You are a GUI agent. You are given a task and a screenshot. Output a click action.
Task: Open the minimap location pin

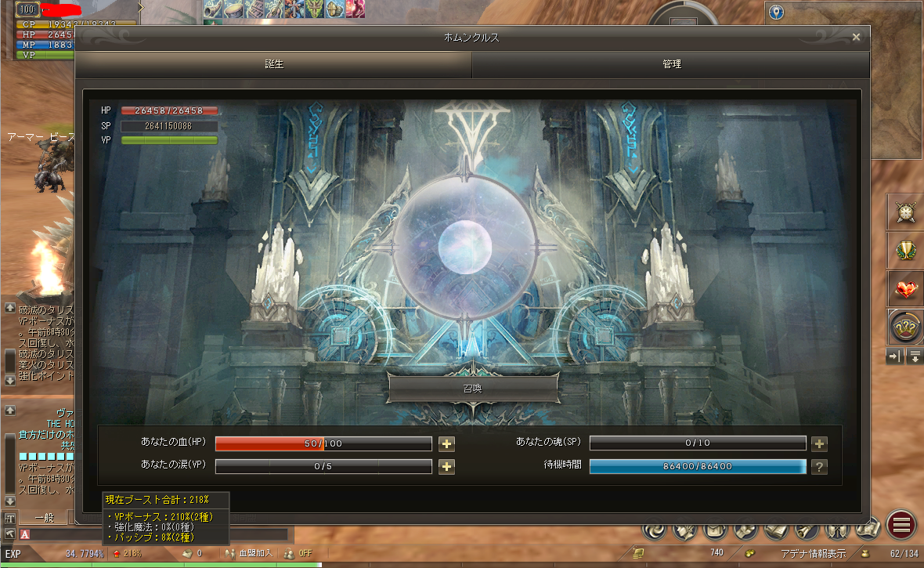point(776,12)
